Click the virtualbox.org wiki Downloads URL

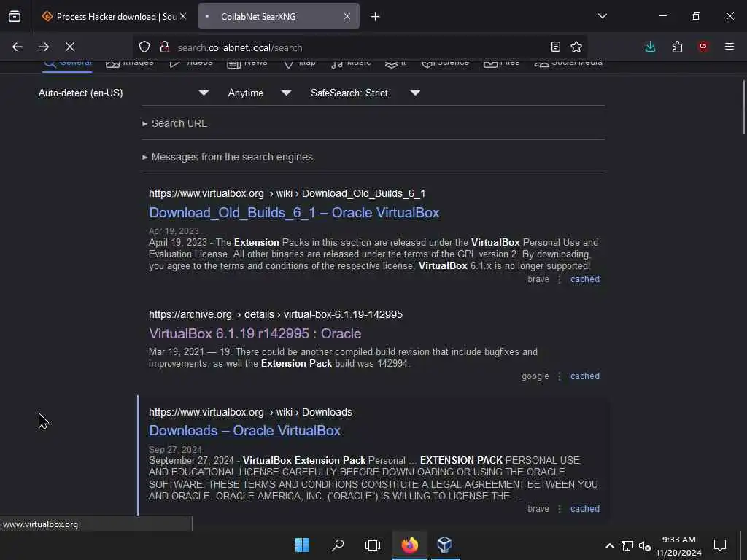250,412
